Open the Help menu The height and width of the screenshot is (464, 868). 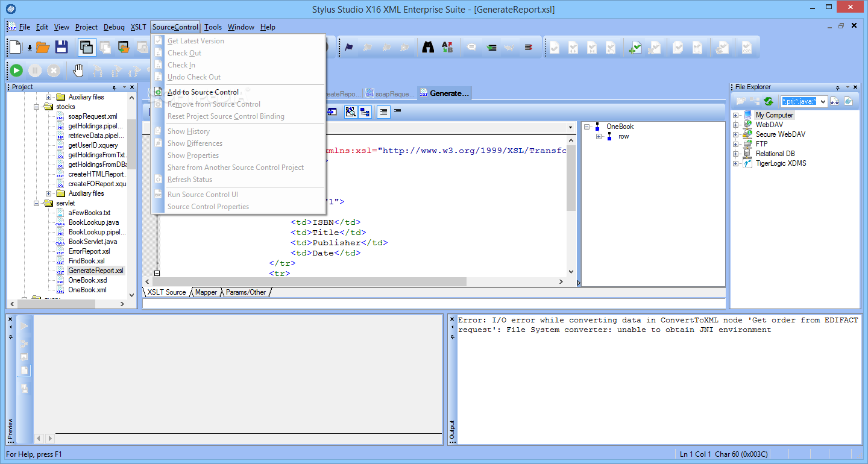tap(268, 27)
